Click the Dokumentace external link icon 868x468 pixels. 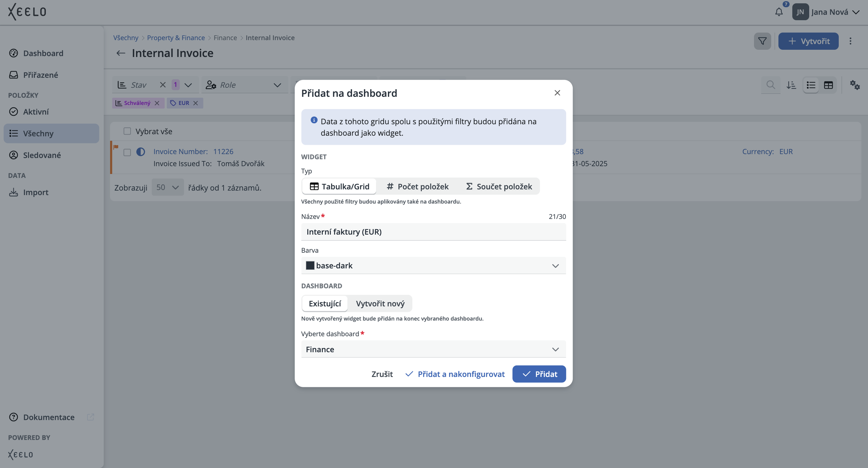point(90,417)
